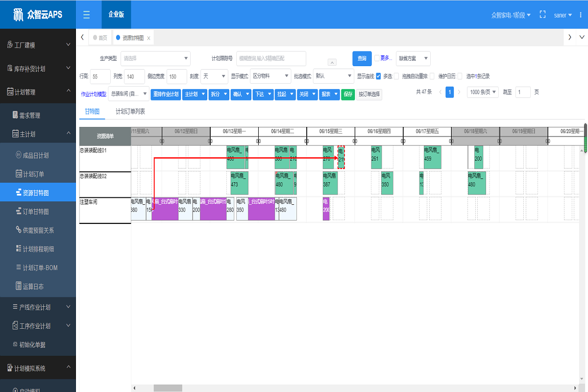
Task: Go to 计划排程明细 in the sidebar
Action: [x=38, y=249]
